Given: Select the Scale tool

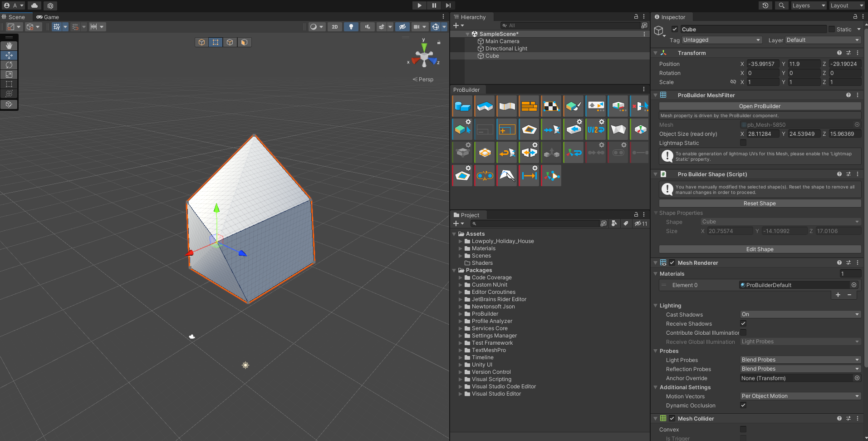Looking at the screenshot, I should tap(9, 74).
